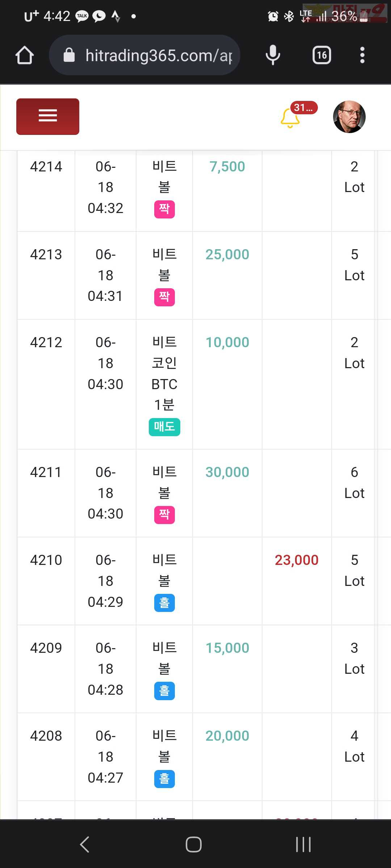Tap the Android home navigation button

click(194, 844)
